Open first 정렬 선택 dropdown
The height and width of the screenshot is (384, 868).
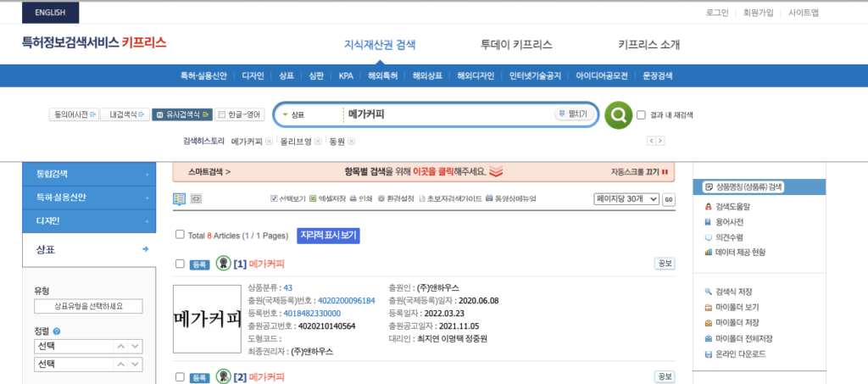tap(88, 347)
